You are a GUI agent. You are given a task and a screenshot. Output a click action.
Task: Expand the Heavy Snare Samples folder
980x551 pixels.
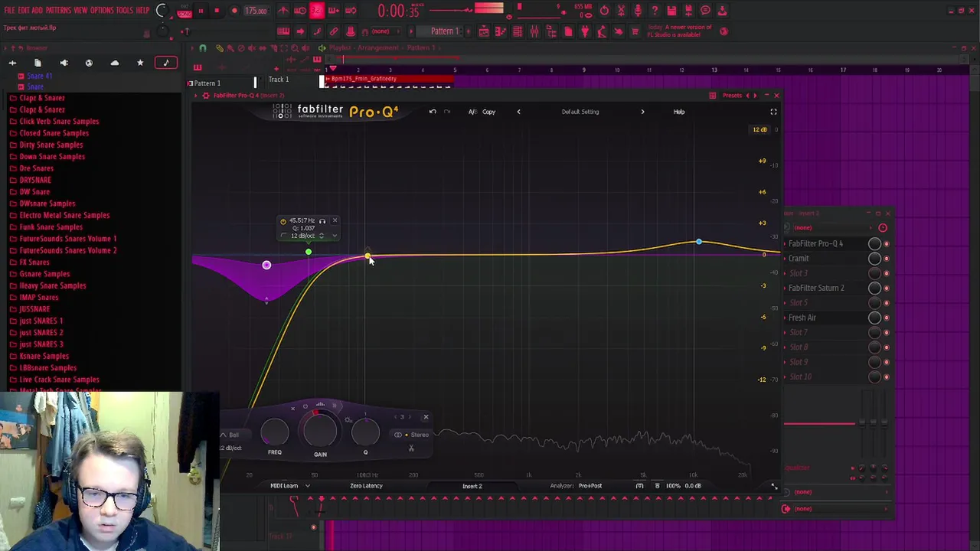52,285
